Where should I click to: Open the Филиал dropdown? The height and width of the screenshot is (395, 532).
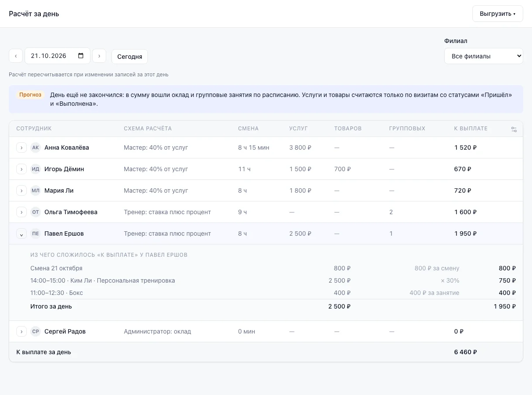[484, 56]
